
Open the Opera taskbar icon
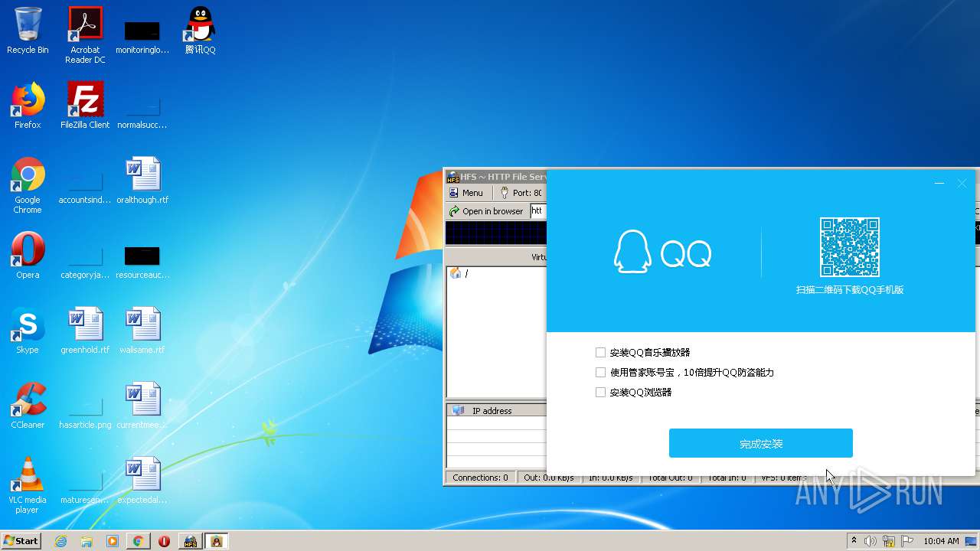[x=164, y=541]
